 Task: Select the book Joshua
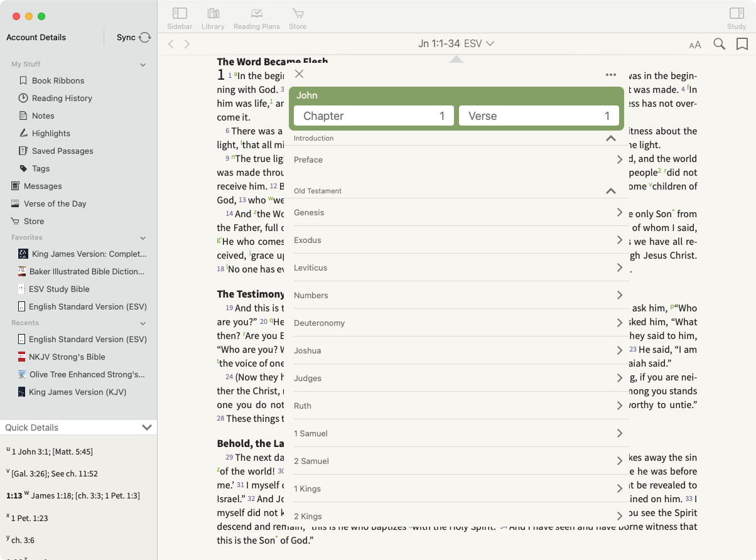457,350
